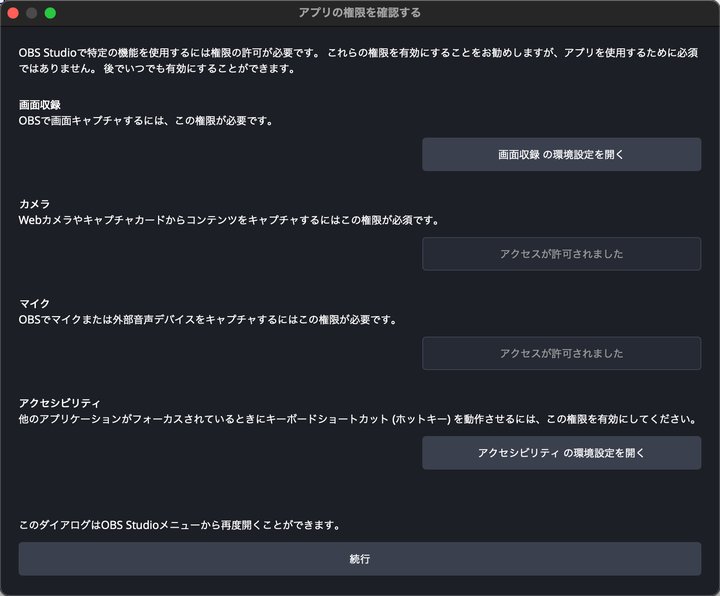Minimize the window with yellow button

[x=32, y=13]
